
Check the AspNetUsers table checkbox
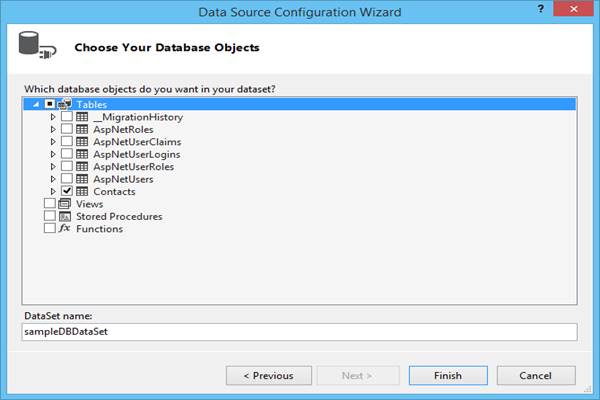[67, 179]
